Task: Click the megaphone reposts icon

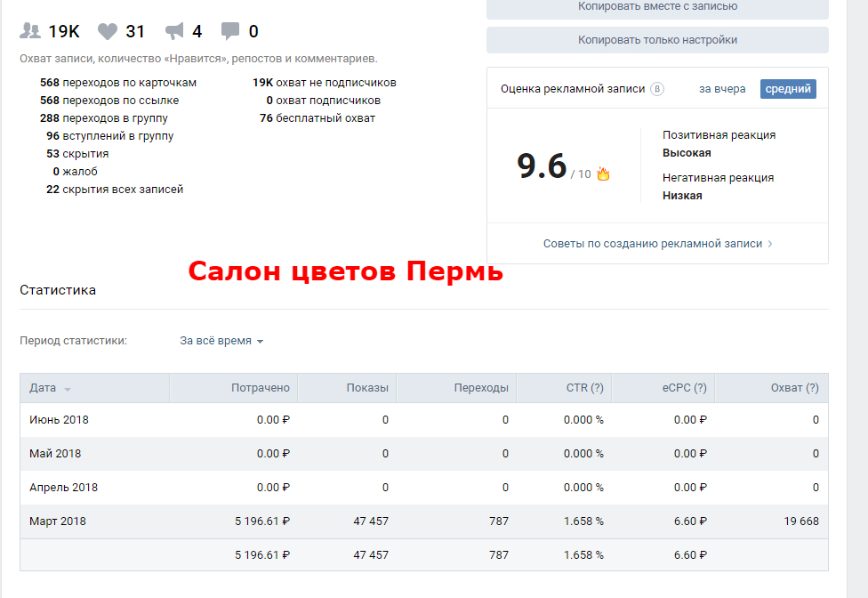Action: tap(175, 31)
